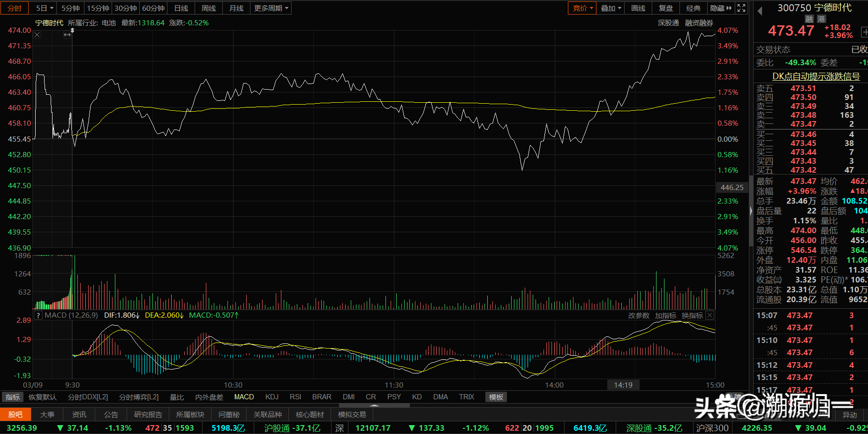Hide the side panel with 隐藏 button
This screenshot has width=868, height=434.
click(x=721, y=8)
